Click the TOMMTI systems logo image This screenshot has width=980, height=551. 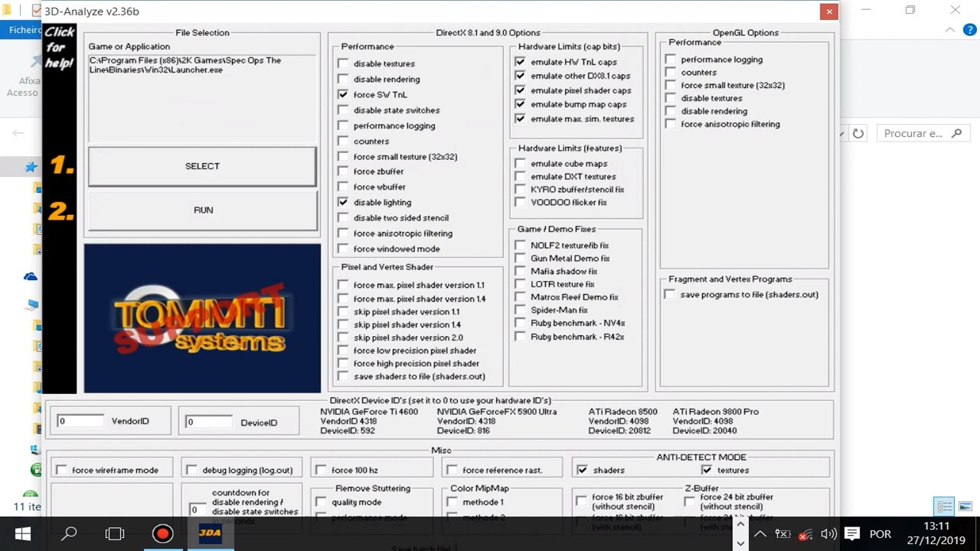[x=202, y=318]
